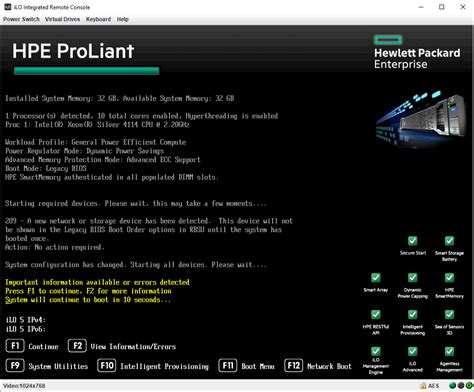Maximize the iLO console window

coord(442,7)
